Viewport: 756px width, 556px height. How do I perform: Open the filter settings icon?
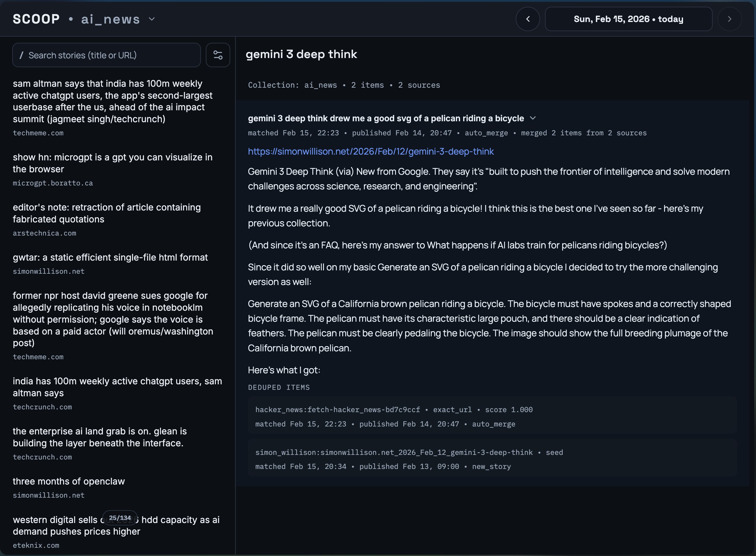point(218,55)
